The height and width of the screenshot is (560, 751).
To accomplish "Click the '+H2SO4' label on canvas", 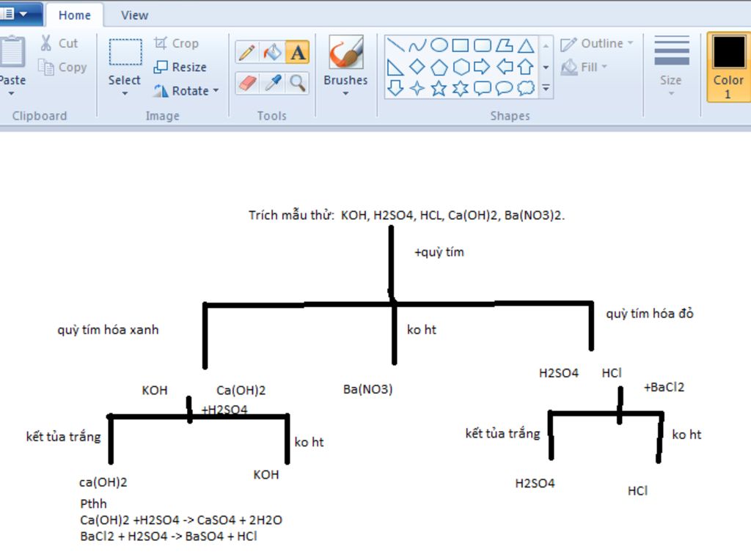I will coord(224,410).
